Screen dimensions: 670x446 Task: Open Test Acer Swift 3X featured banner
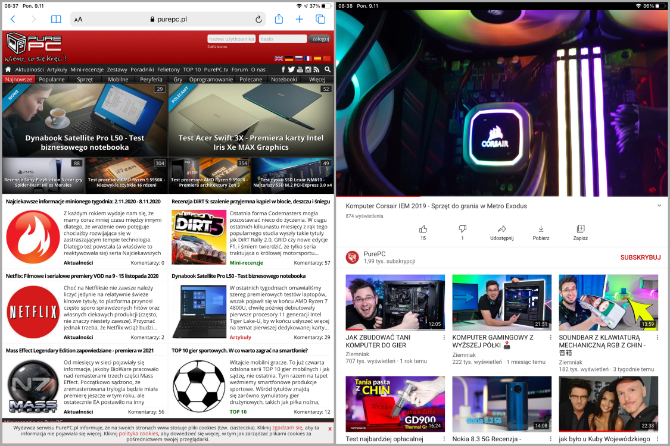(x=251, y=120)
